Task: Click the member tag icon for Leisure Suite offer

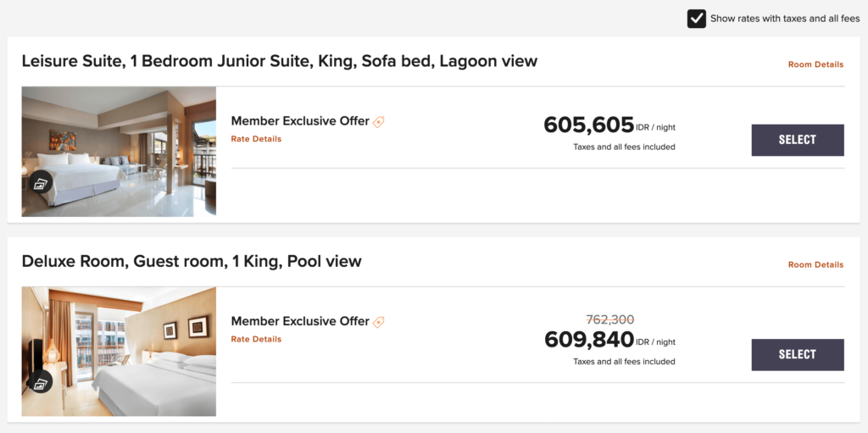Action: pos(378,122)
